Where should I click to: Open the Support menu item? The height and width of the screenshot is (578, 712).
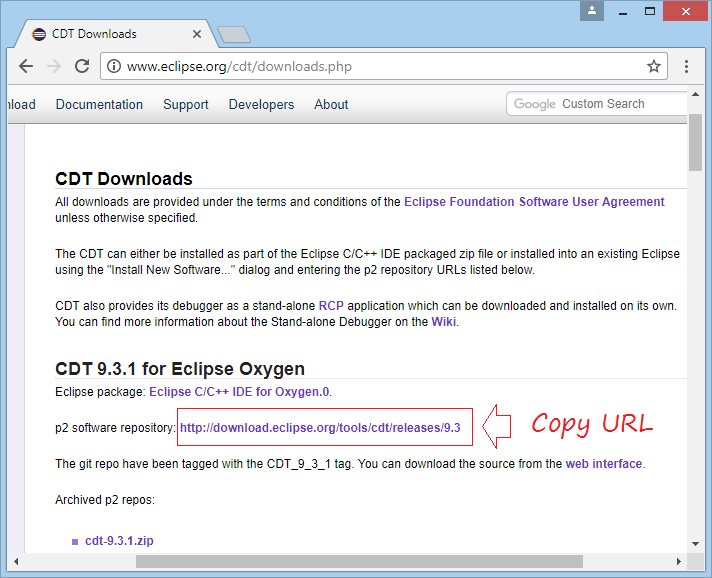pyautogui.click(x=186, y=104)
